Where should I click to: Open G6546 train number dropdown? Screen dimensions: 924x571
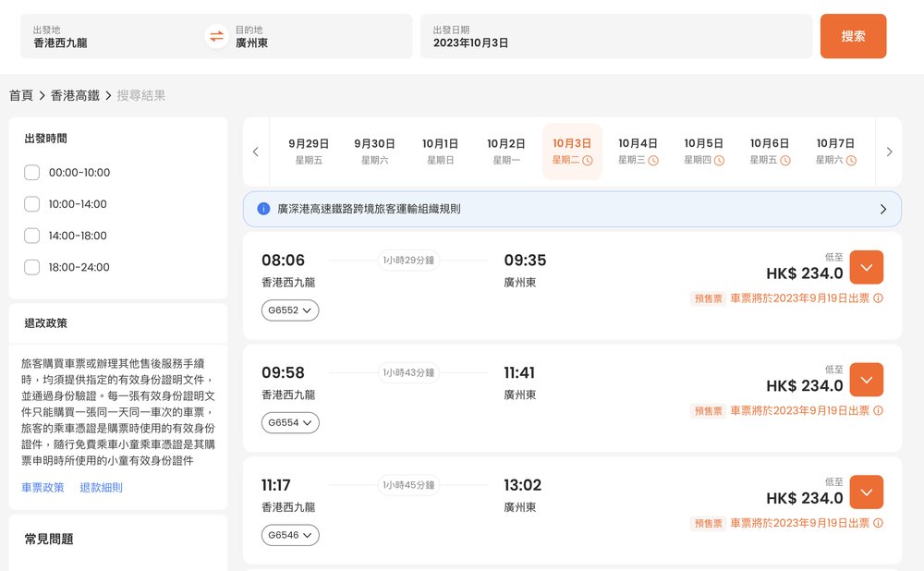point(290,535)
